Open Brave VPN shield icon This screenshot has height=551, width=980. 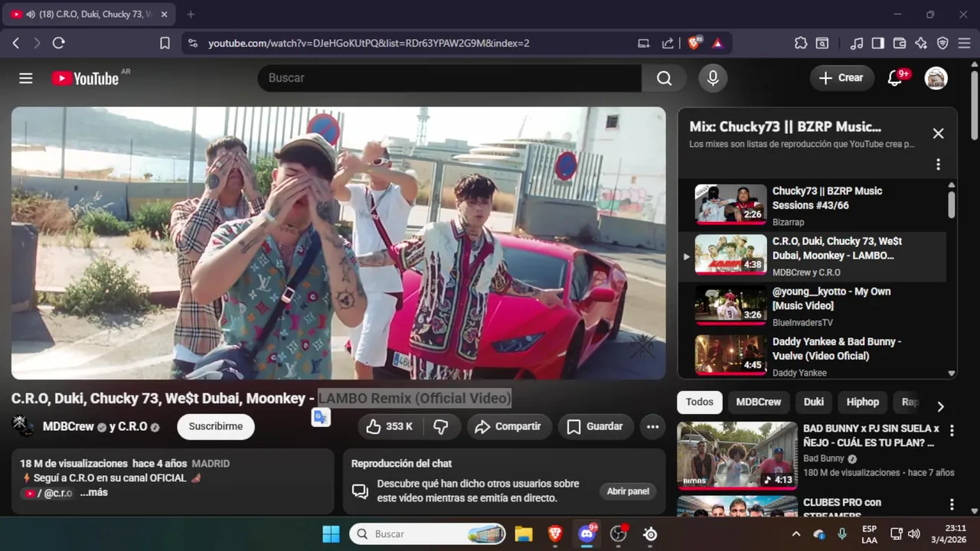(x=942, y=44)
